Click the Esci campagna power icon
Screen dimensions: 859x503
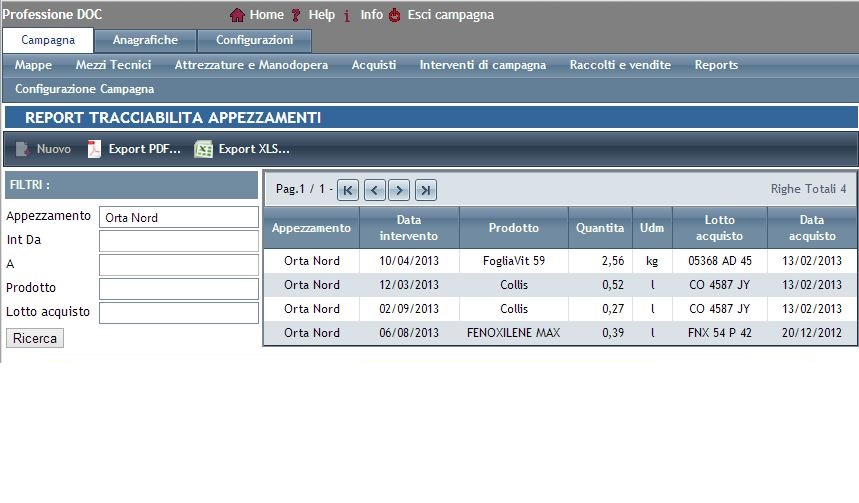pyautogui.click(x=395, y=15)
